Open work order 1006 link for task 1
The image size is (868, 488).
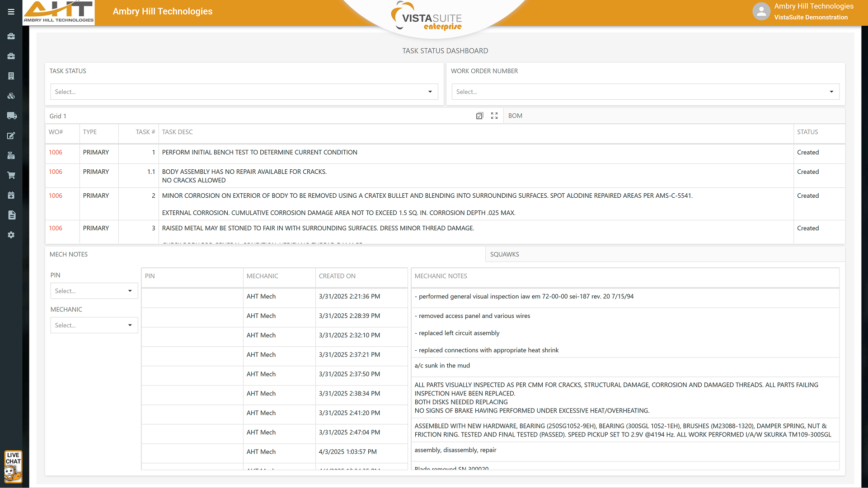56,152
